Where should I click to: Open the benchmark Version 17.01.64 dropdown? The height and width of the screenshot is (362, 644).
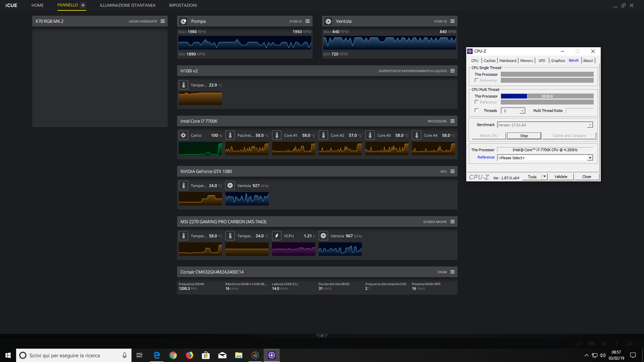pyautogui.click(x=591, y=124)
